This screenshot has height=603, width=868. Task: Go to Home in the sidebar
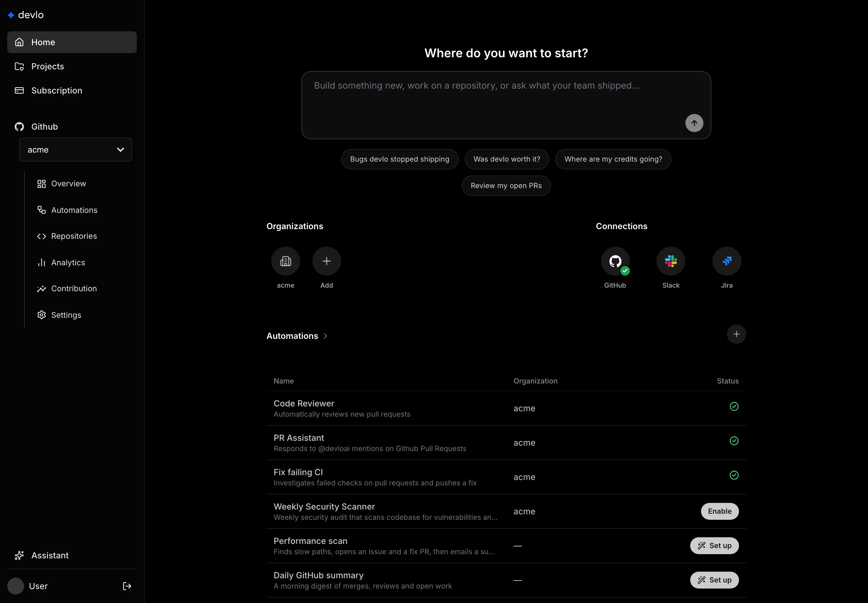coord(72,42)
